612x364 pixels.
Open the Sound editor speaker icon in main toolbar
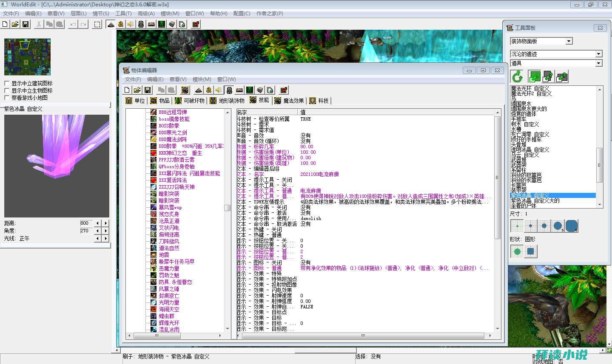131,24
